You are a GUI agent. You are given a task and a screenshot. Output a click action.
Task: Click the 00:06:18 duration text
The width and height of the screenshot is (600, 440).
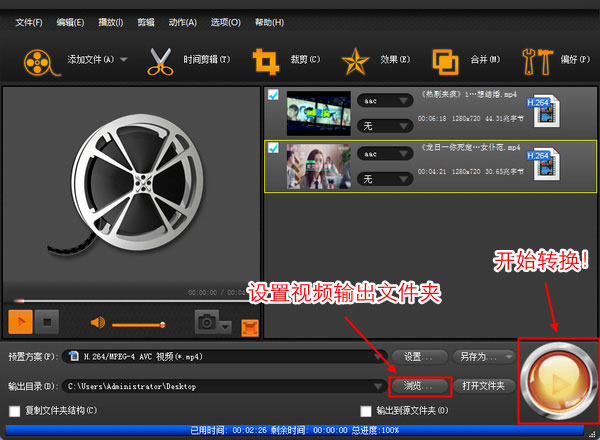(432, 119)
